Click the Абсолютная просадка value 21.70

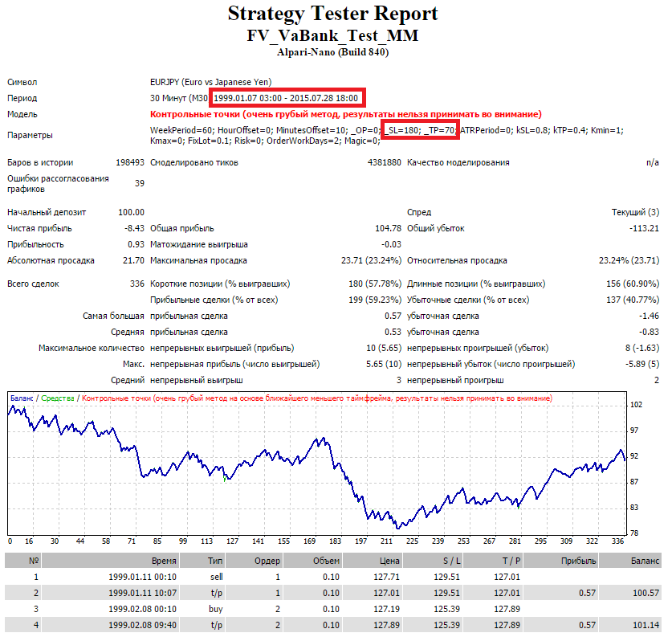tap(133, 260)
